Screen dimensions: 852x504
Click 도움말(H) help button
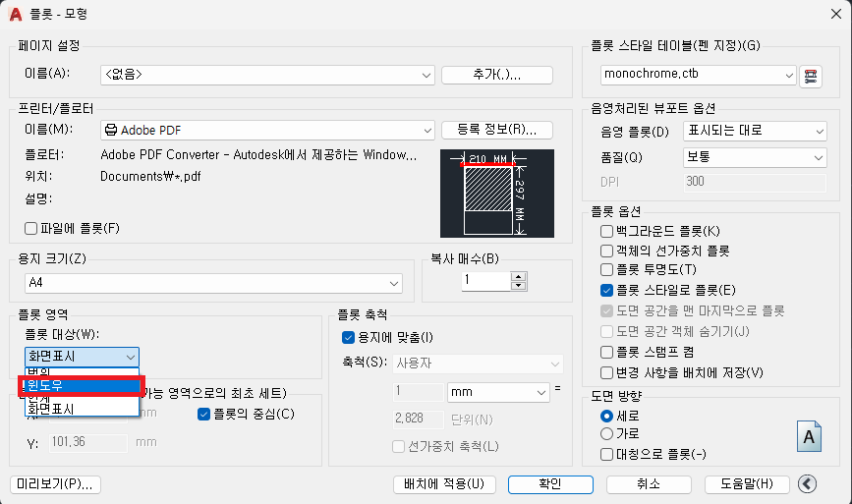(x=747, y=484)
